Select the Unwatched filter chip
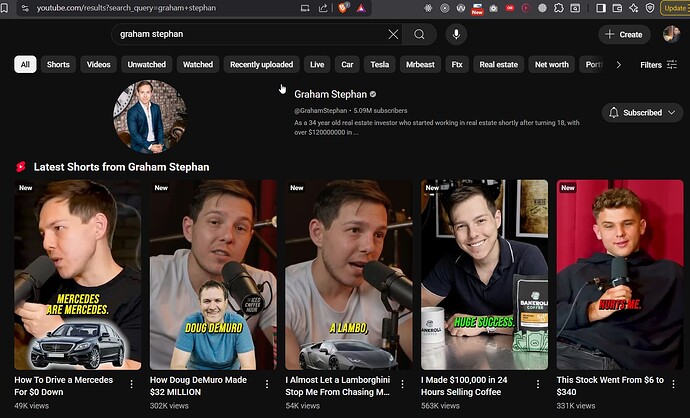690x418 pixels. [147, 64]
